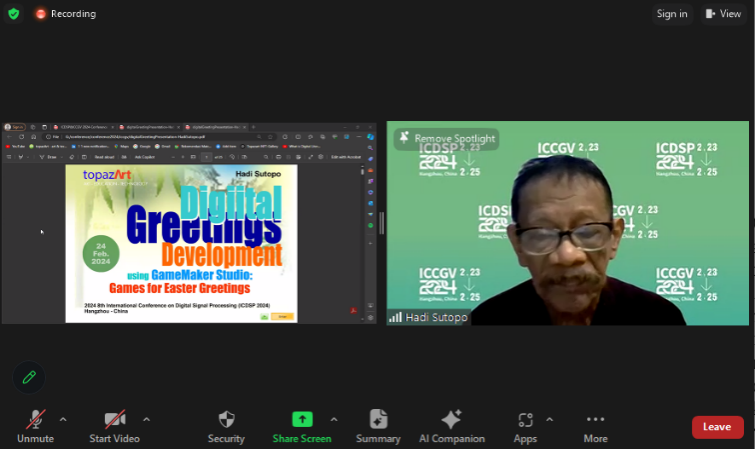Launch the AI Companion sparkle icon
755x449 pixels.
click(x=451, y=420)
